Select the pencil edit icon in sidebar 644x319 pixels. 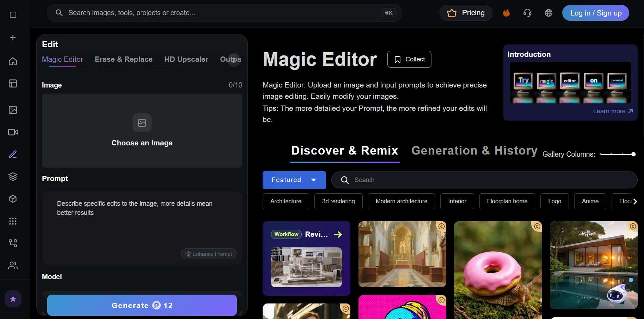[x=13, y=155]
